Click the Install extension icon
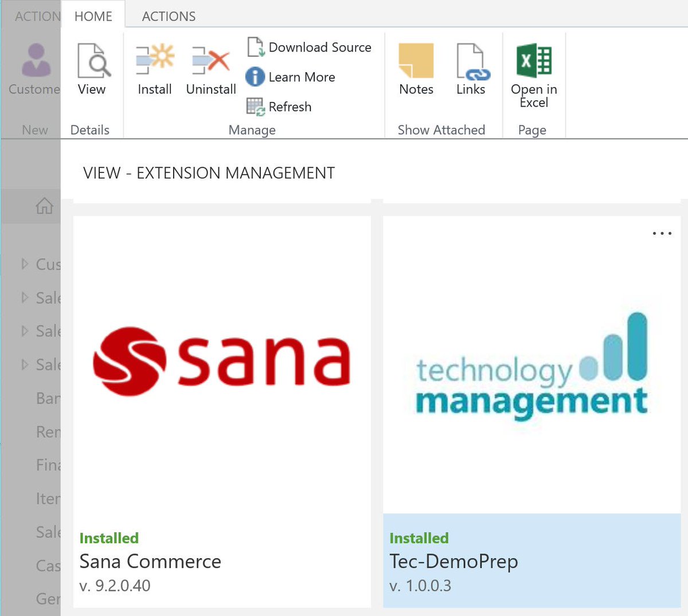688x616 pixels. click(155, 60)
